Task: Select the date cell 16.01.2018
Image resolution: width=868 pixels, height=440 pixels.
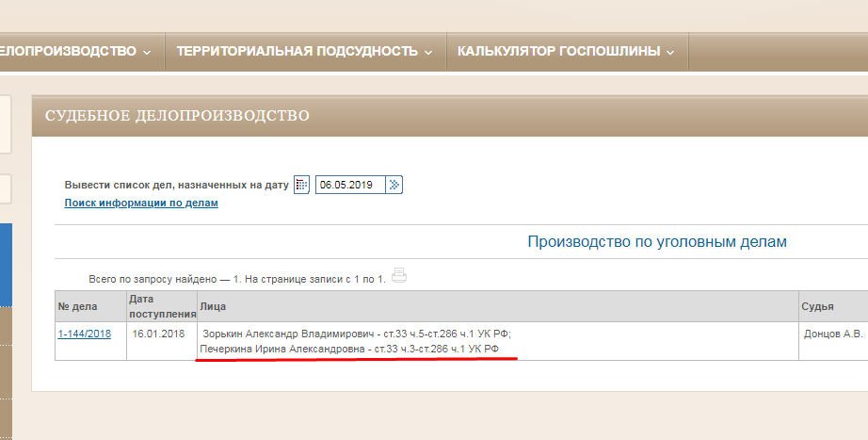Action: tap(158, 334)
